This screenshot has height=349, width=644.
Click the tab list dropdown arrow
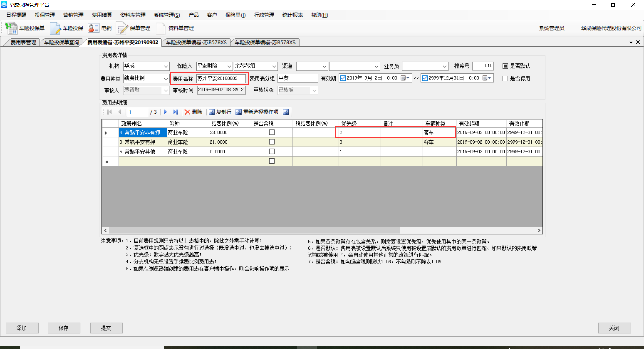(x=631, y=42)
